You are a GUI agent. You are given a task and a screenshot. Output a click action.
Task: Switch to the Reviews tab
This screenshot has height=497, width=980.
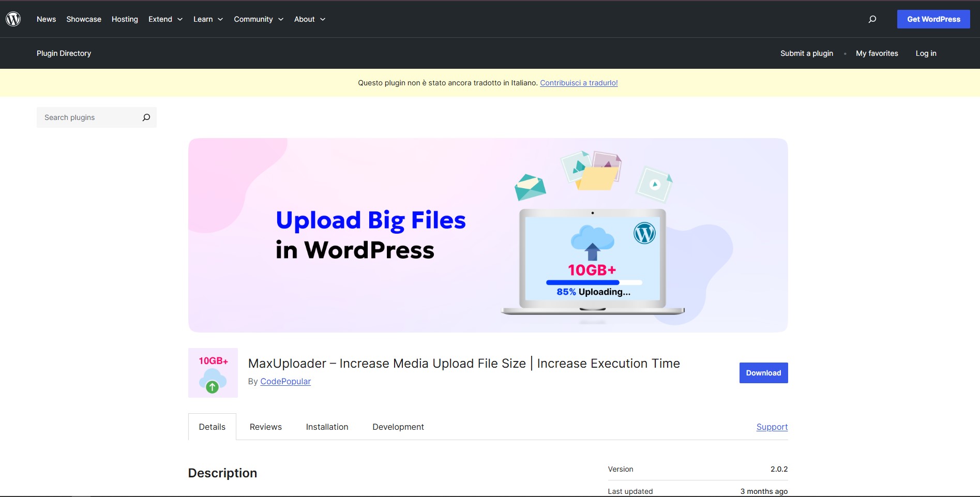(266, 427)
